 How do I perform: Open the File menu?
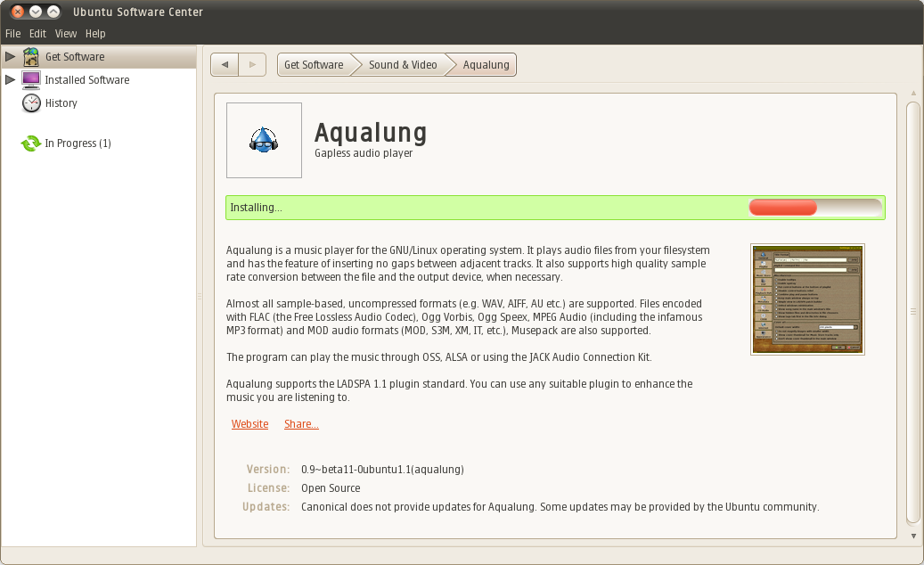pos(12,33)
